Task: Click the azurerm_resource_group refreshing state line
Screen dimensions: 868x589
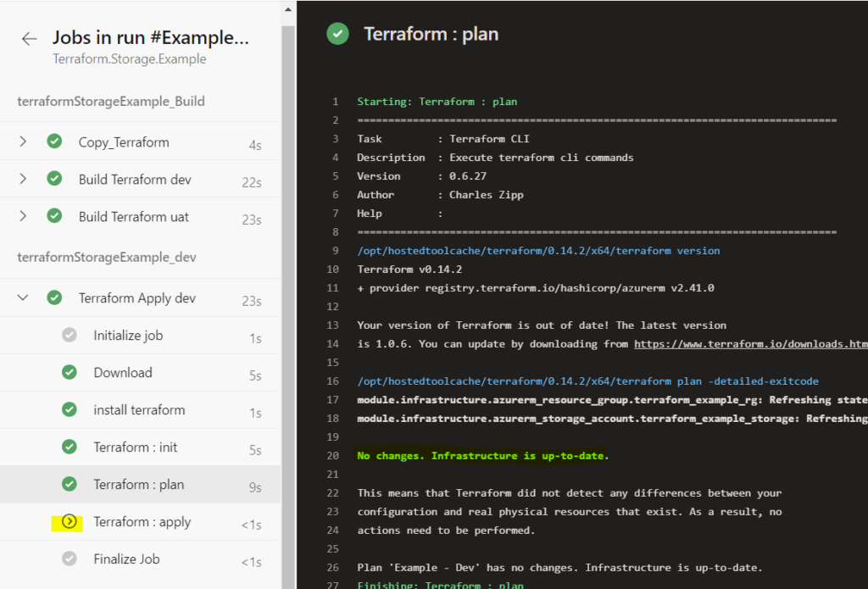Action: tap(612, 400)
